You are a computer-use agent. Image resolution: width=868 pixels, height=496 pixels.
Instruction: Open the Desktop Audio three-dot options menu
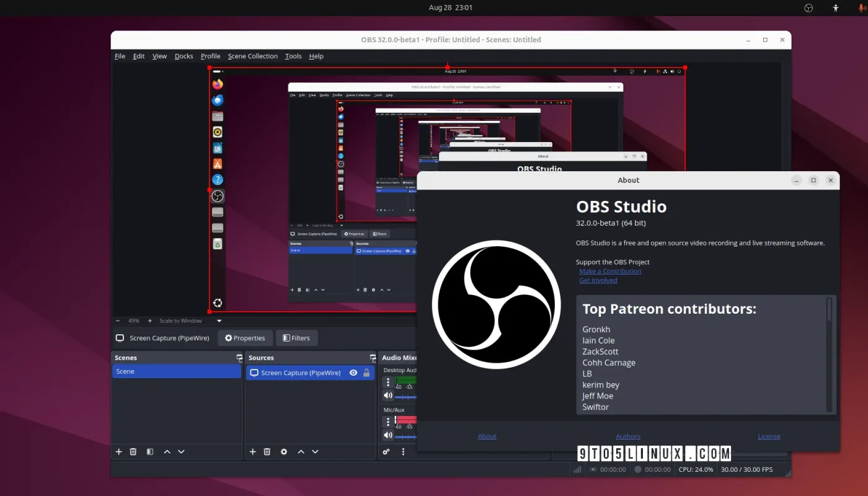pyautogui.click(x=387, y=382)
